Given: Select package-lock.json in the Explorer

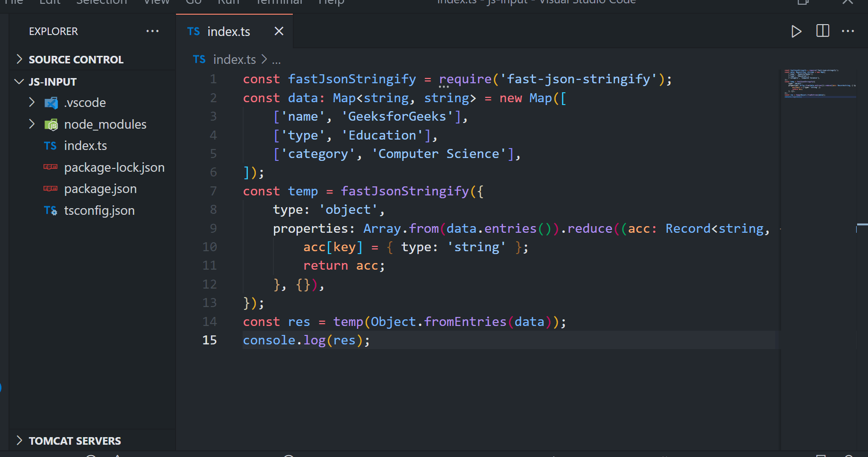Looking at the screenshot, I should pos(114,167).
